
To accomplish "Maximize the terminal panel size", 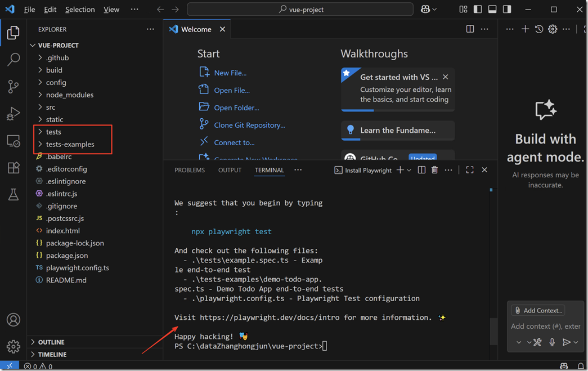I will coord(469,170).
